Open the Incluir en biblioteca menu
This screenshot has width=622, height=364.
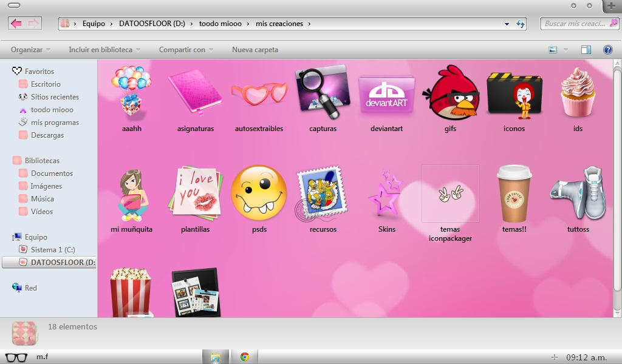[104, 50]
